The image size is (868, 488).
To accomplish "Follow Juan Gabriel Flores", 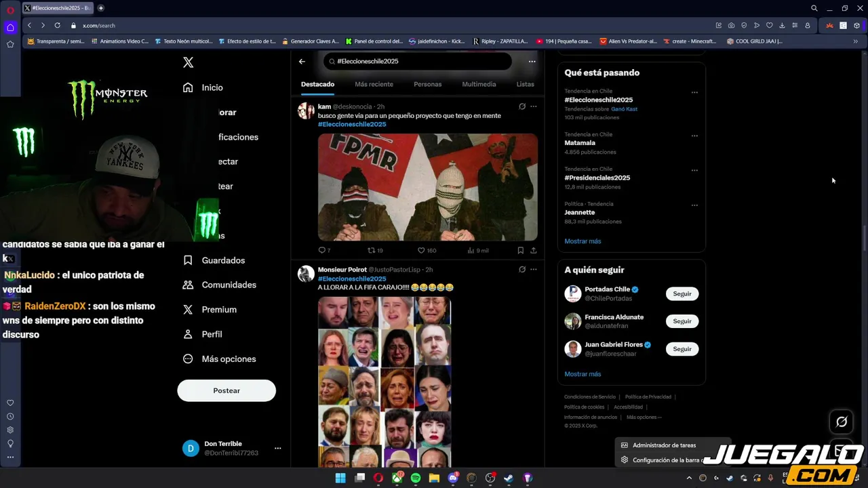I will pos(682,349).
